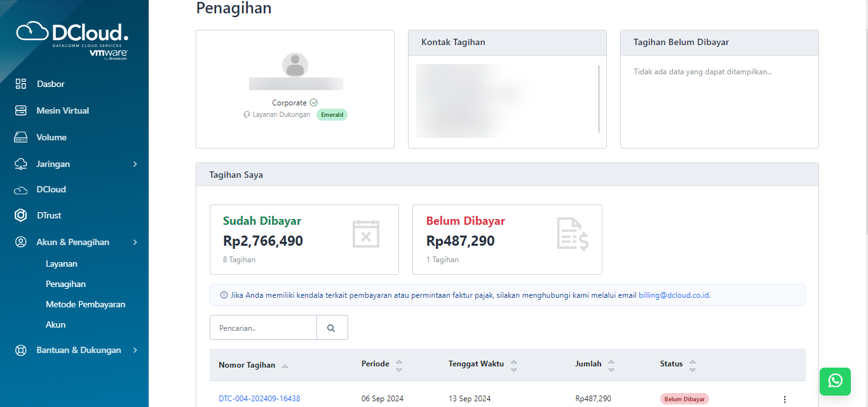Open the three-dot actions menu on the invoice row
This screenshot has height=407, width=868.
pyautogui.click(x=785, y=398)
